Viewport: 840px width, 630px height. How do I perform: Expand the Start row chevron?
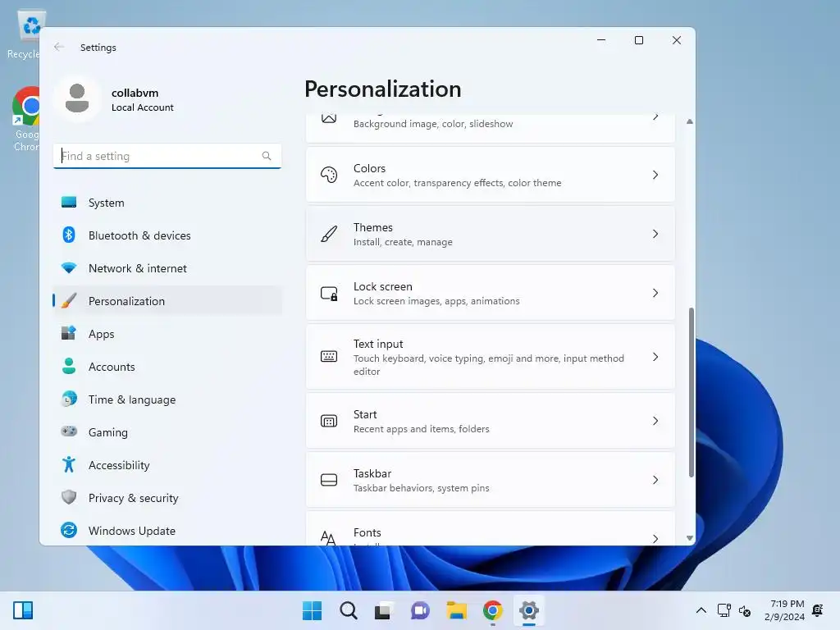pos(655,421)
